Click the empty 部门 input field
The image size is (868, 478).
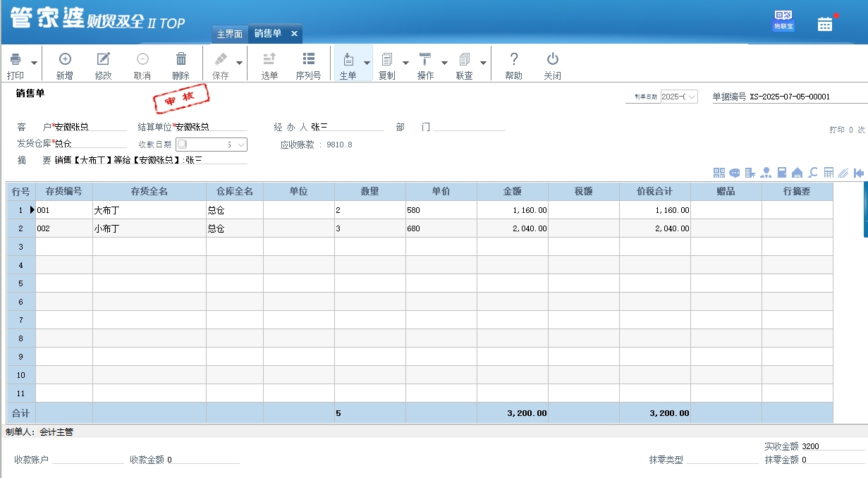(469, 127)
